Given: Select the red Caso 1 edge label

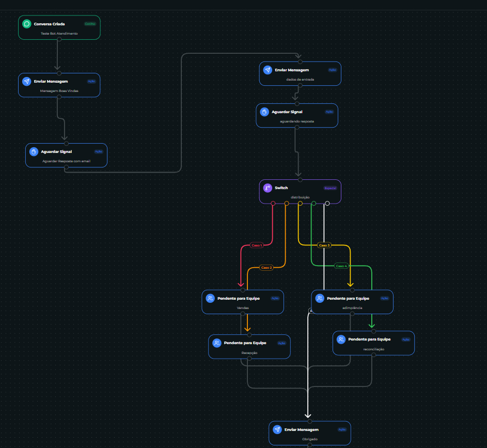Looking at the screenshot, I should tap(257, 245).
